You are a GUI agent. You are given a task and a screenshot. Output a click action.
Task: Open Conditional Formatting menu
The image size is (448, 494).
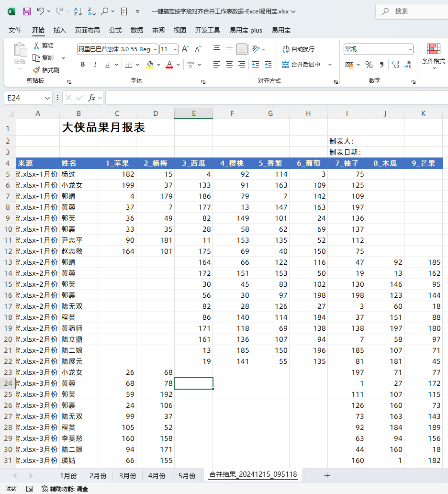coord(434,56)
